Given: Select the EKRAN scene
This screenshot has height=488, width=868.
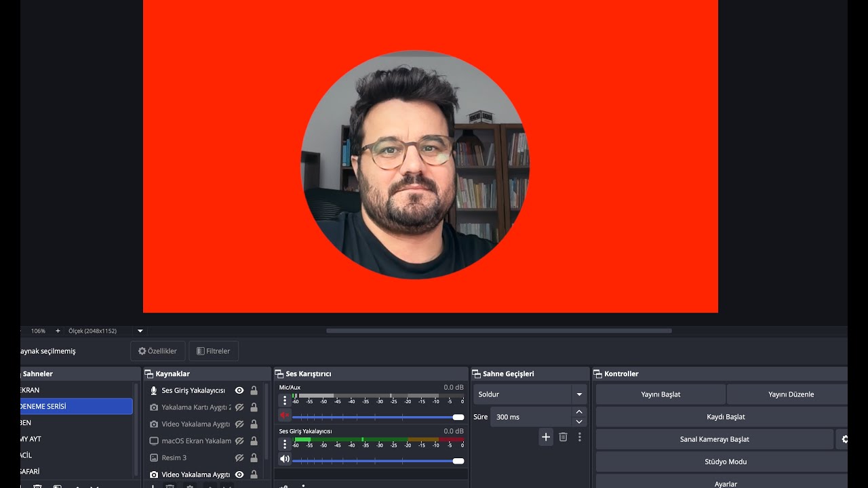Looking at the screenshot, I should pos(76,390).
